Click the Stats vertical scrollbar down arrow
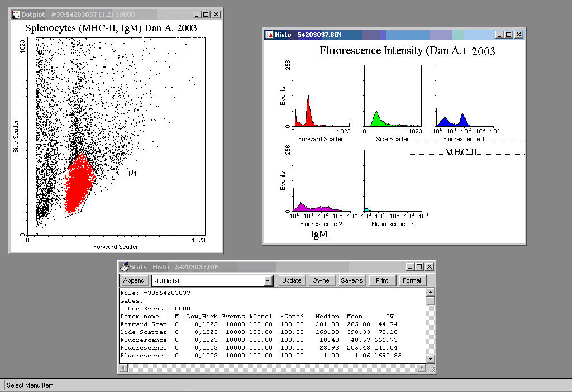The height and width of the screenshot is (392, 572). [430, 358]
